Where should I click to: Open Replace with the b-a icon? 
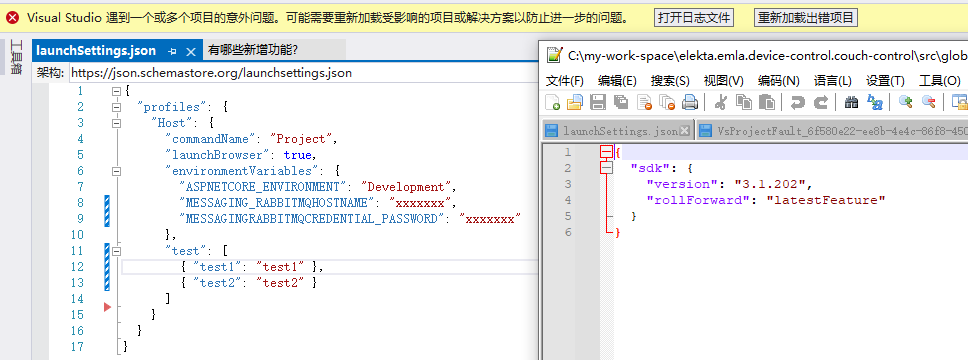pyautogui.click(x=874, y=103)
